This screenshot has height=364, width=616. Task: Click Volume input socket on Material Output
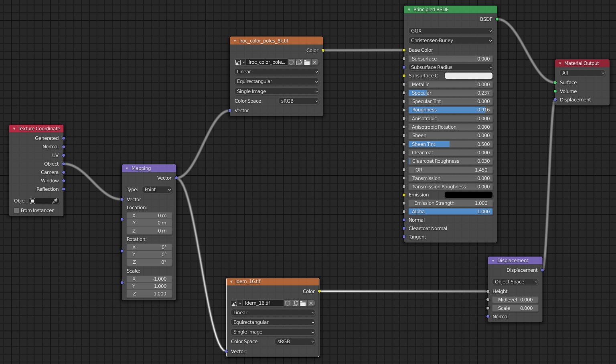[x=555, y=91]
